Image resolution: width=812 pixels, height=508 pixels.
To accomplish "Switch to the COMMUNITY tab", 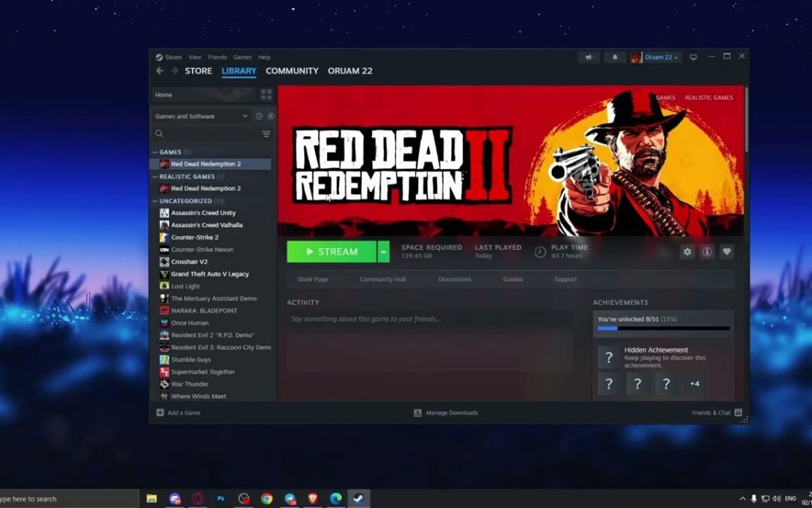I will (x=292, y=70).
